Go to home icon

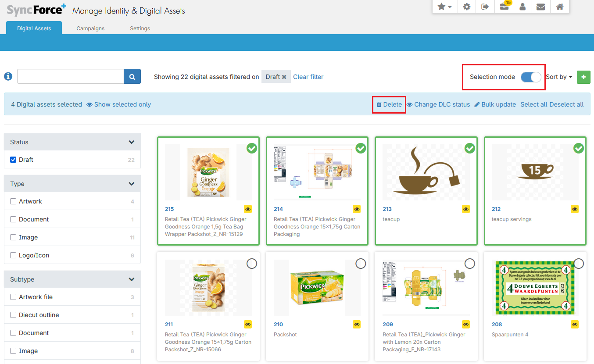click(560, 7)
